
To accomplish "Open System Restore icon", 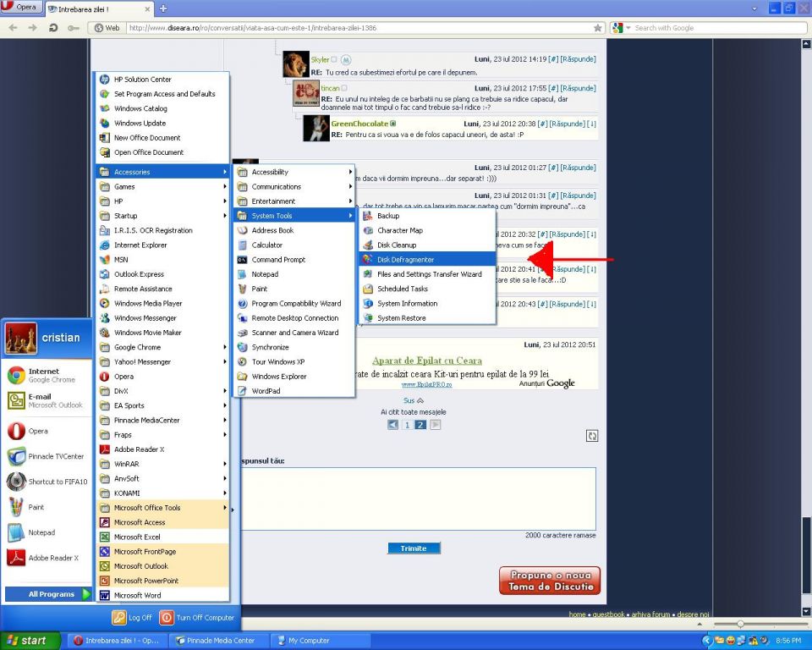I will 368,317.
